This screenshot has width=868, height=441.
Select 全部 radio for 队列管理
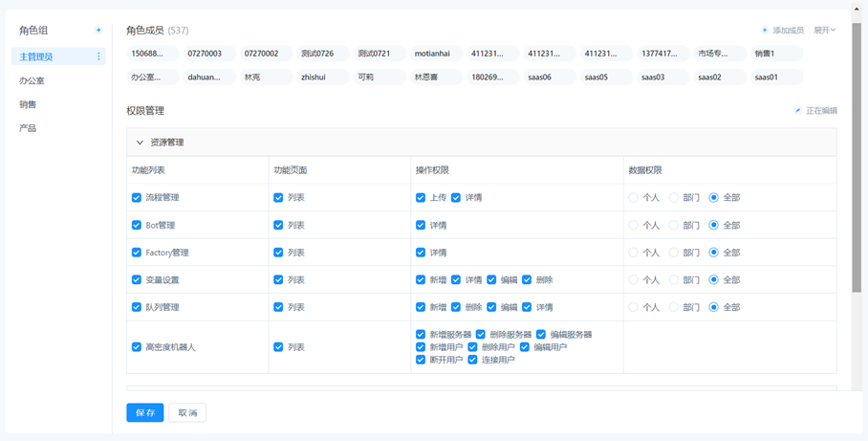714,308
